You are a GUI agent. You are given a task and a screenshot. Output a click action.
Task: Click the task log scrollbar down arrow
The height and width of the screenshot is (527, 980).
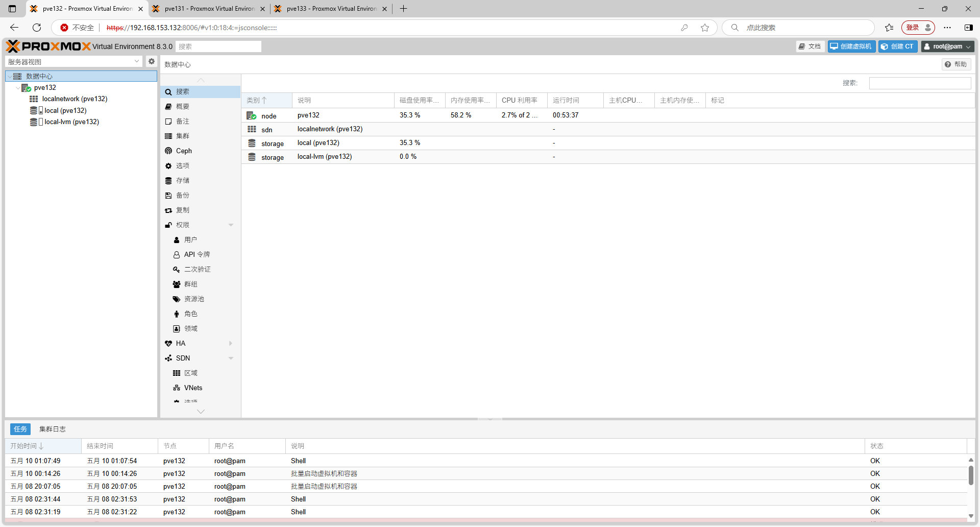click(971, 516)
